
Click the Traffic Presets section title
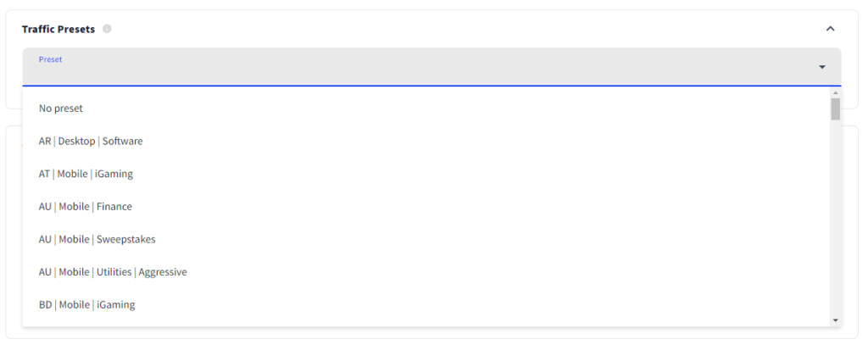[58, 29]
